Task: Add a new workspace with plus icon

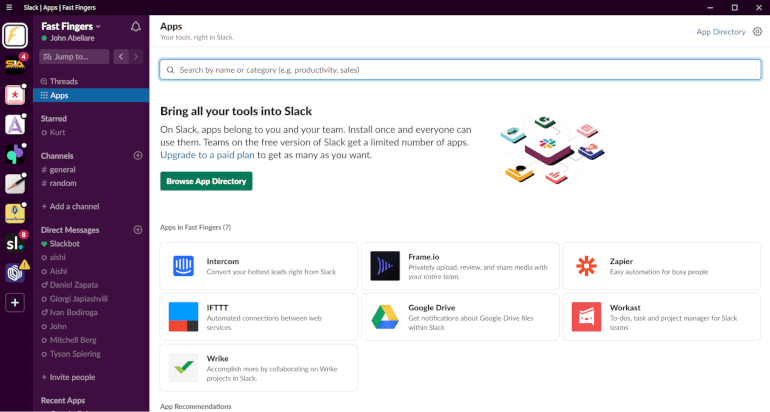Action: point(15,303)
